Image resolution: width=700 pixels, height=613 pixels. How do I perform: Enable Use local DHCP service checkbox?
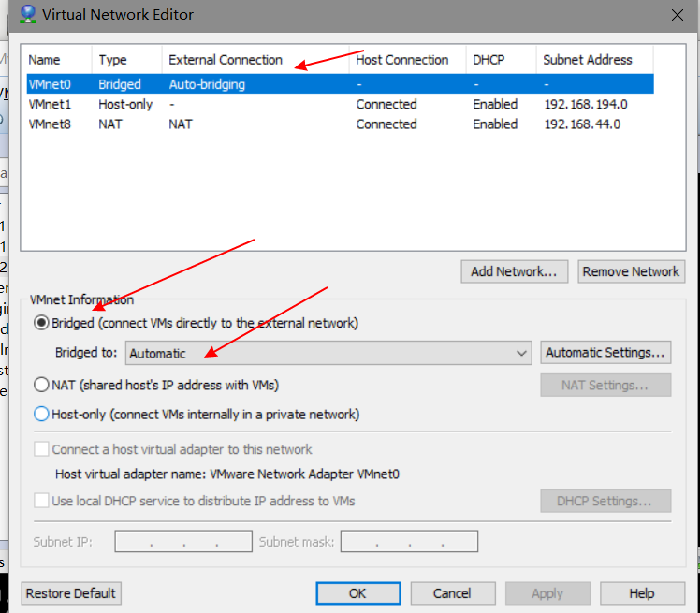point(41,501)
